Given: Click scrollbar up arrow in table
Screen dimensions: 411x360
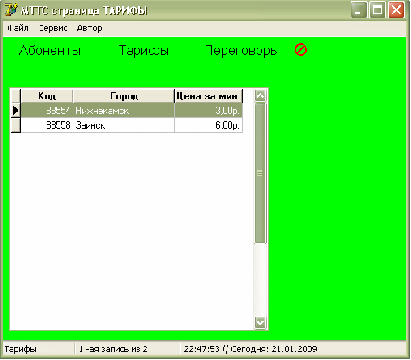Looking at the screenshot, I should (x=260, y=96).
